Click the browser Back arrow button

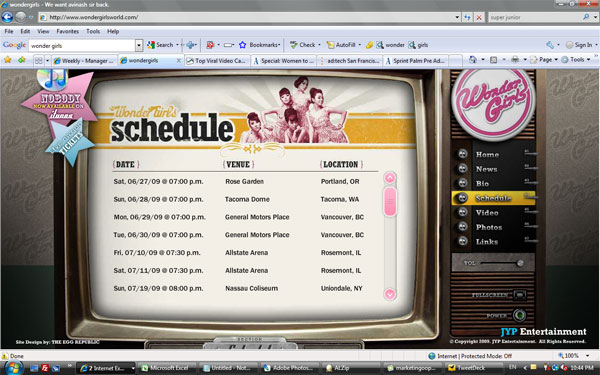point(7,17)
